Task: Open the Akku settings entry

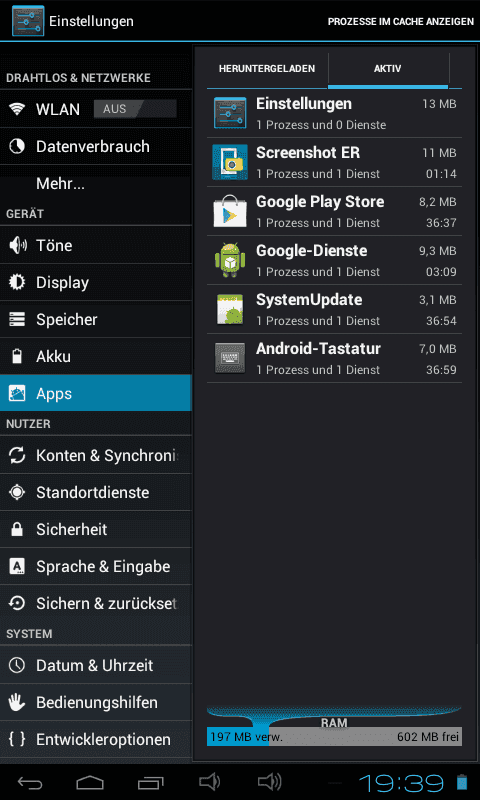Action: click(x=96, y=356)
